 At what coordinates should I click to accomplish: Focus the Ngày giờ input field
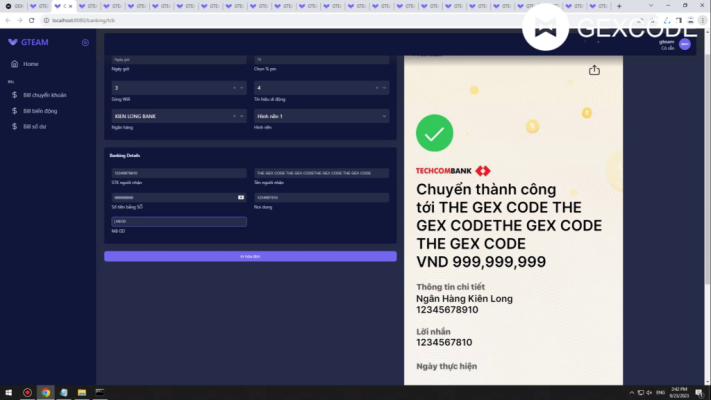tap(179, 59)
